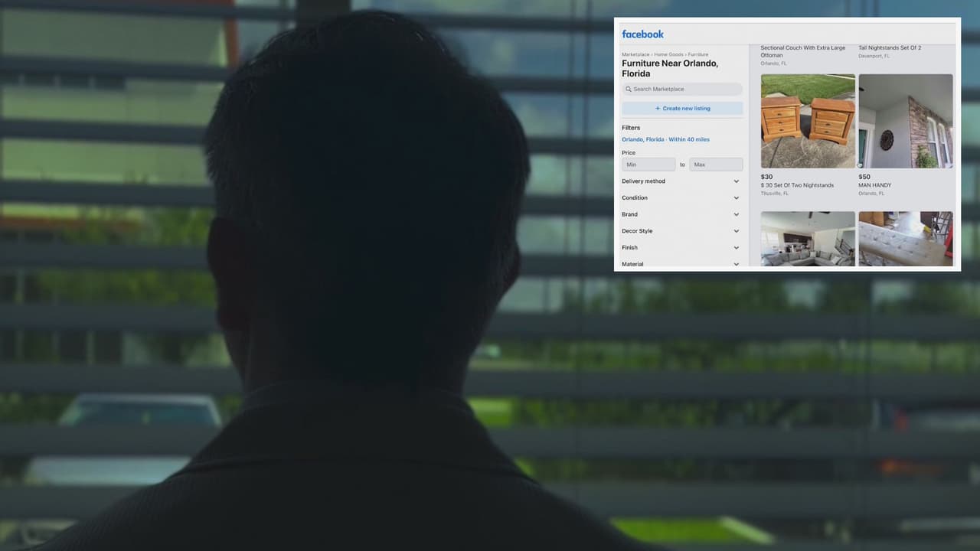Expand the Brand filter
This screenshot has width=980, height=551.
point(681,214)
